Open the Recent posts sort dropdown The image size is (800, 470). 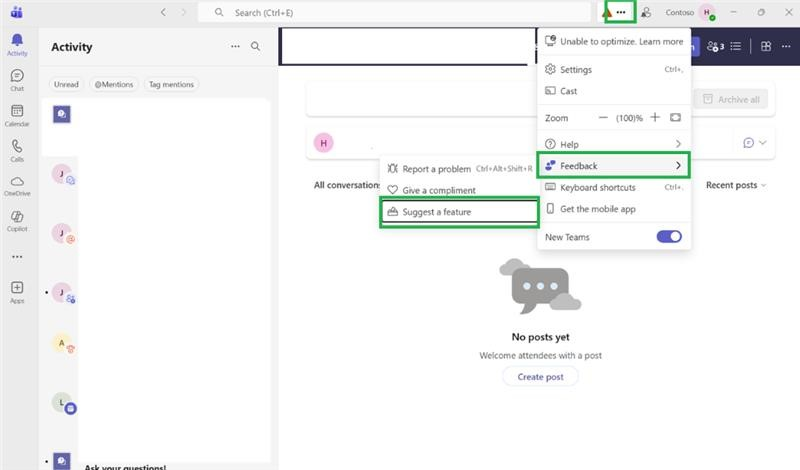point(736,185)
